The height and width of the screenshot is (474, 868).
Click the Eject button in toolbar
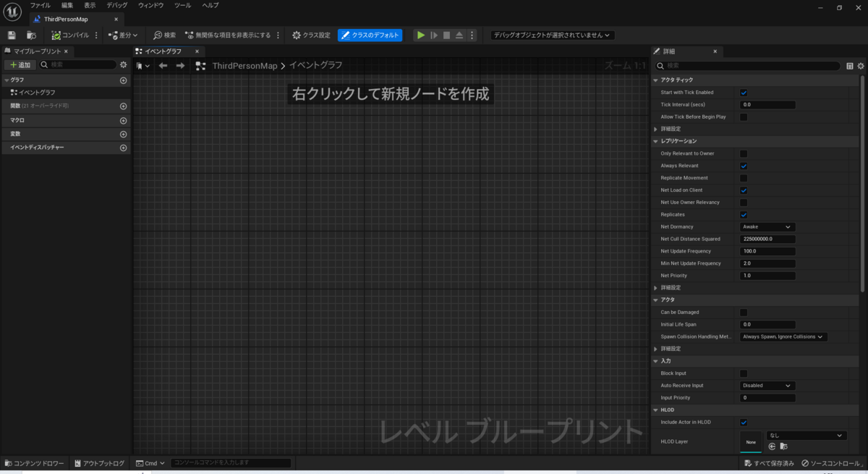[459, 35]
